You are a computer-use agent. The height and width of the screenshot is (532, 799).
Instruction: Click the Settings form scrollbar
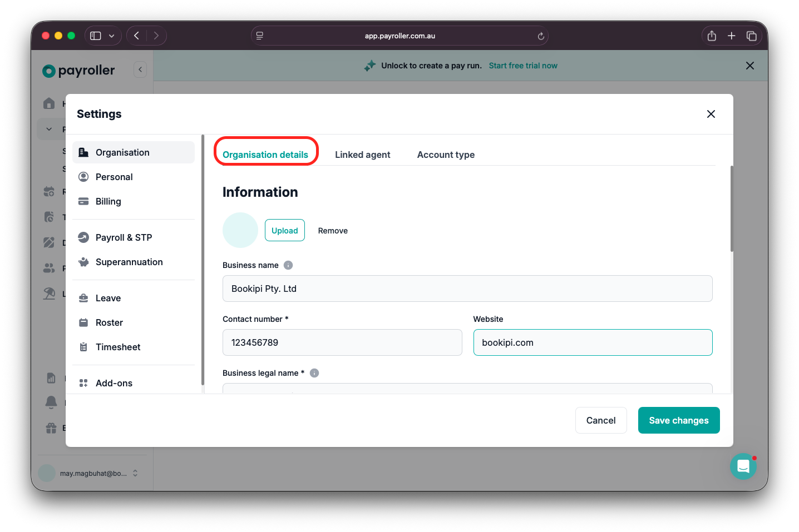tap(732, 208)
